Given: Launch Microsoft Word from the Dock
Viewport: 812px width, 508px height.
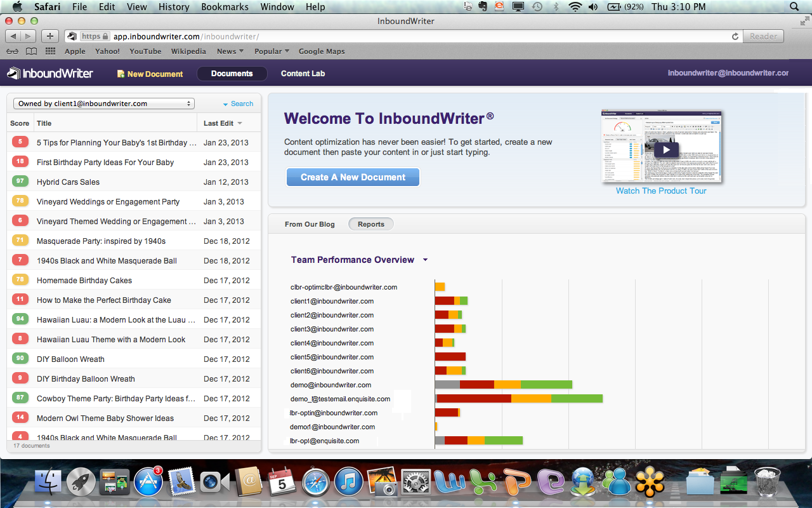Looking at the screenshot, I should pos(449,482).
